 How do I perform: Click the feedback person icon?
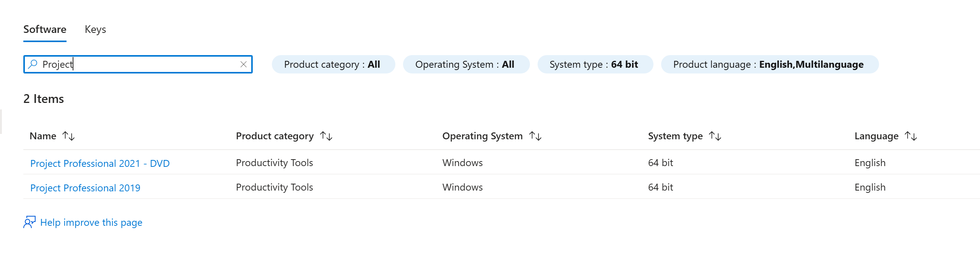[x=29, y=222]
